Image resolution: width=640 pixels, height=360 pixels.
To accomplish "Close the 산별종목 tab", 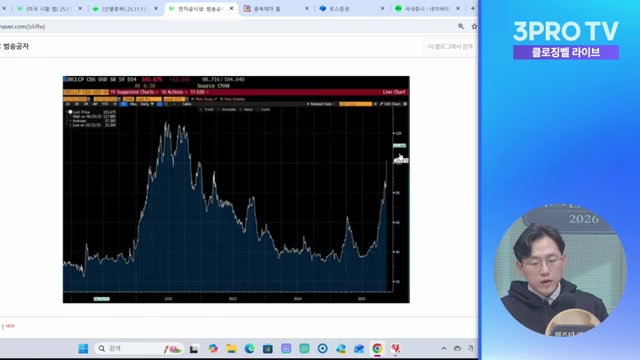I will pyautogui.click(x=156, y=9).
